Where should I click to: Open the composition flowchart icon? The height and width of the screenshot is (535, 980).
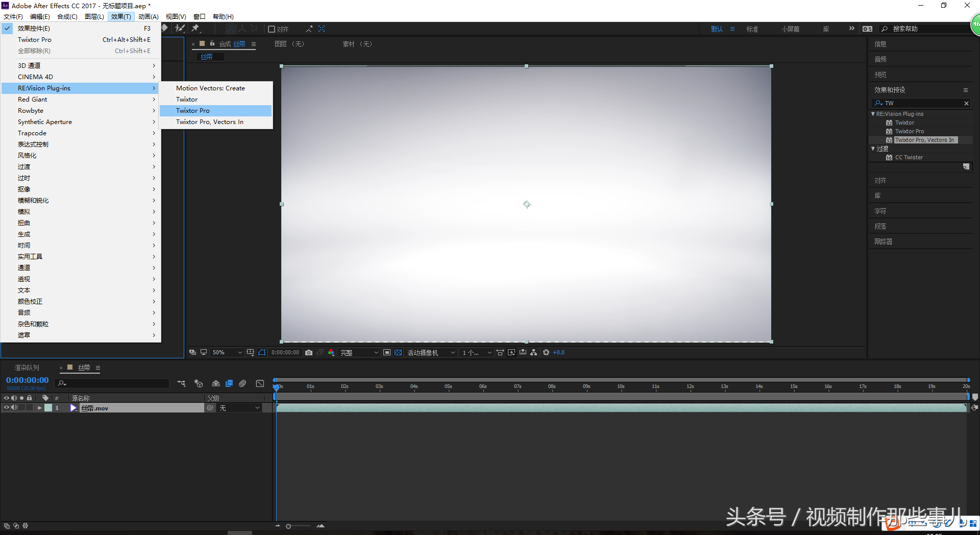(534, 352)
